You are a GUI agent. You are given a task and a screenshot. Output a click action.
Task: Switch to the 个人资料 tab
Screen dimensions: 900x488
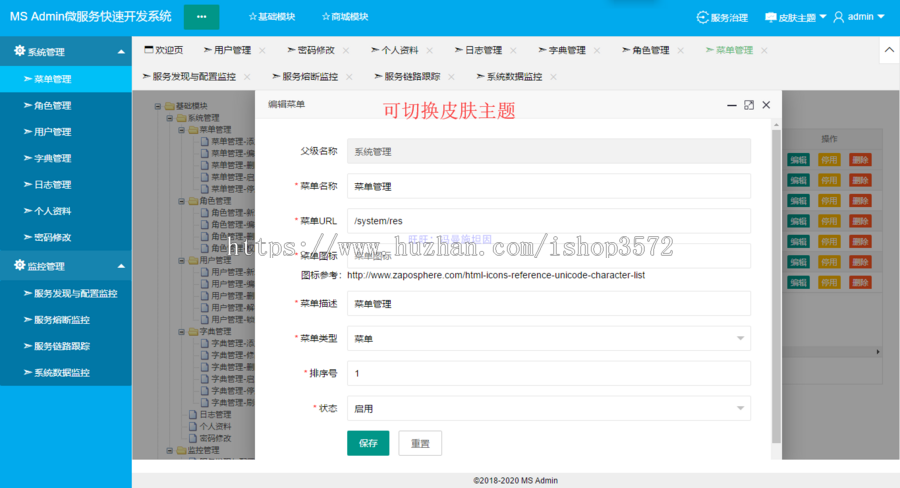click(395, 50)
